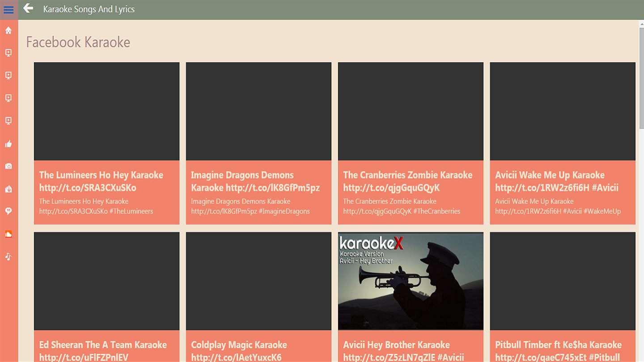Open the karaokeX Avicii Hey Brother thumbnail
Image resolution: width=644 pixels, height=362 pixels.
coord(411,281)
